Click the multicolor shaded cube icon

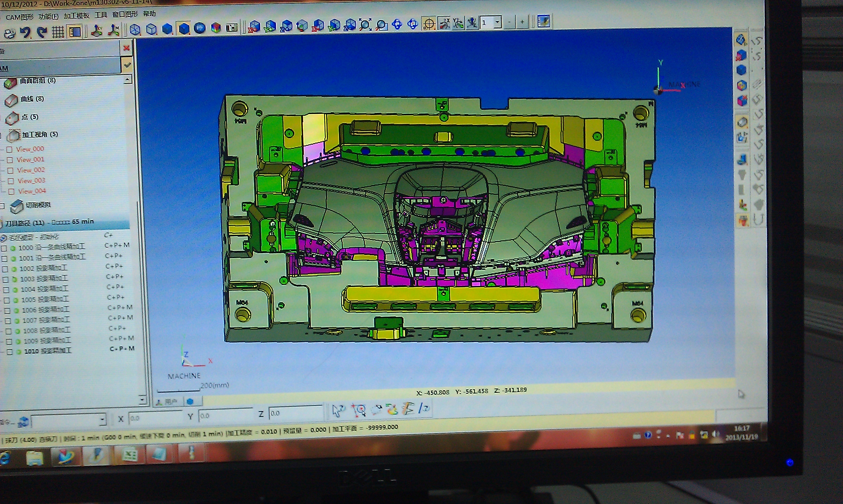pyautogui.click(x=216, y=28)
